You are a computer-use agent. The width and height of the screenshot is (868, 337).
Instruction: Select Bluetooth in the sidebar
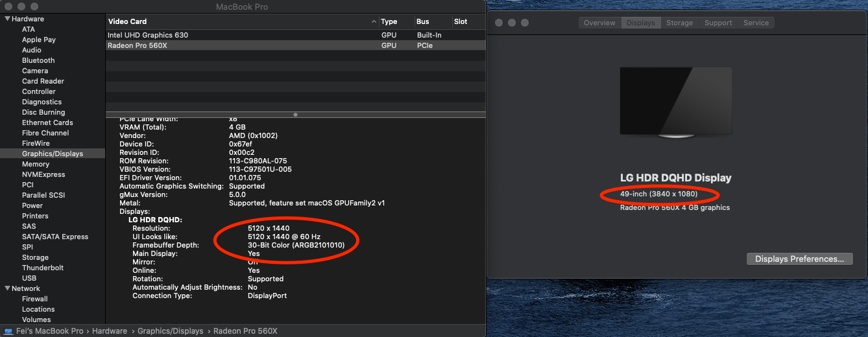[38, 60]
